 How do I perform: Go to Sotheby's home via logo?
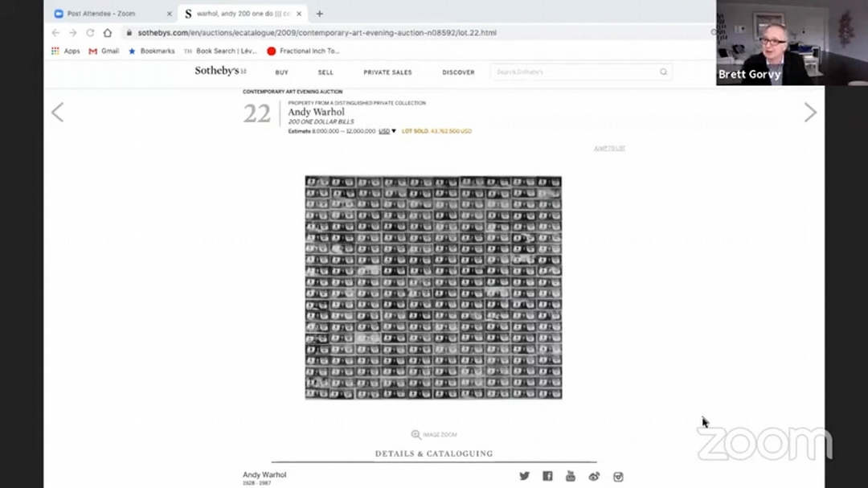[220, 71]
